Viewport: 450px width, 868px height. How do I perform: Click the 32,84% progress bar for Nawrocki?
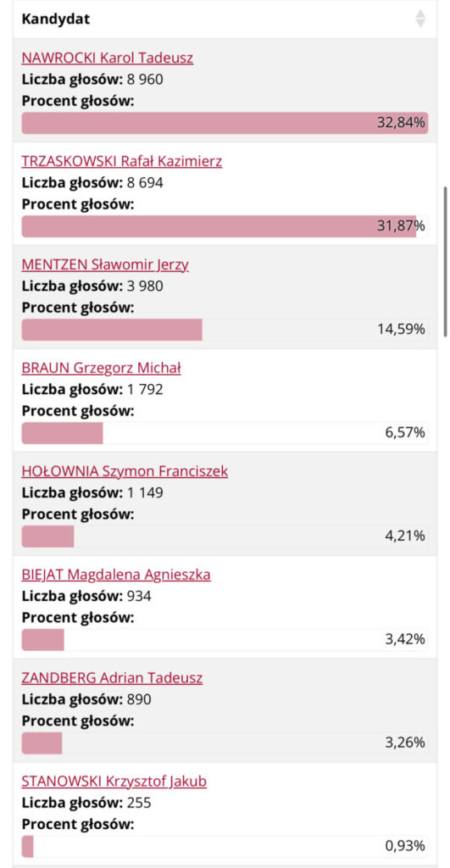[225, 123]
